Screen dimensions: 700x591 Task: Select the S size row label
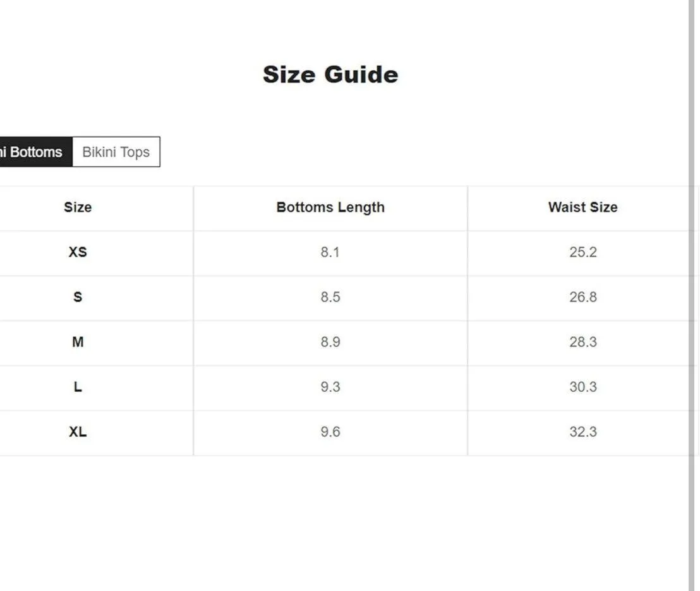click(x=78, y=297)
